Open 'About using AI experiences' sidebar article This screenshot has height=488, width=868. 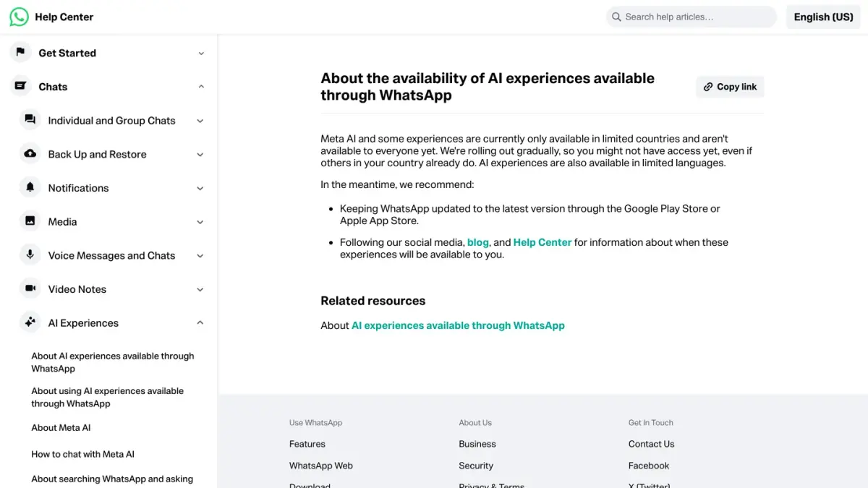pos(108,397)
